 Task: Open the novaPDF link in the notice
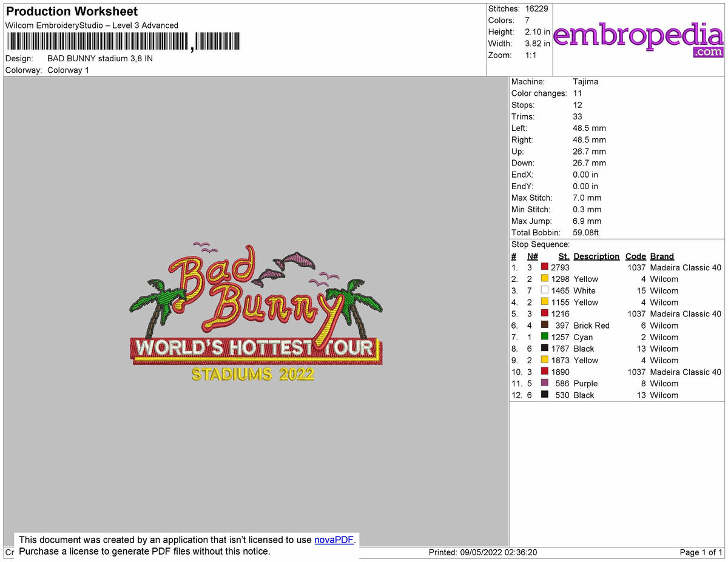(334, 540)
